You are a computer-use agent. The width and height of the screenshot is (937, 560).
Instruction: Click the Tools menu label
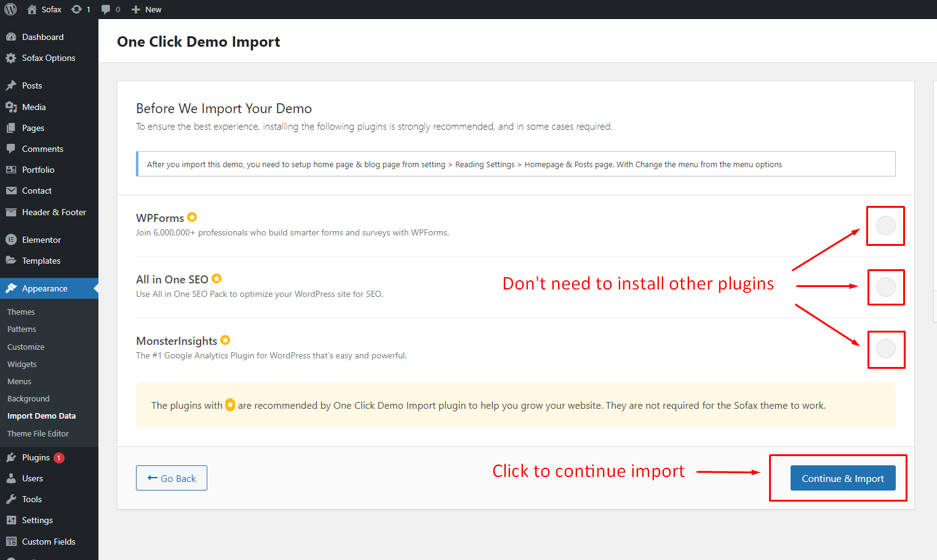(32, 499)
